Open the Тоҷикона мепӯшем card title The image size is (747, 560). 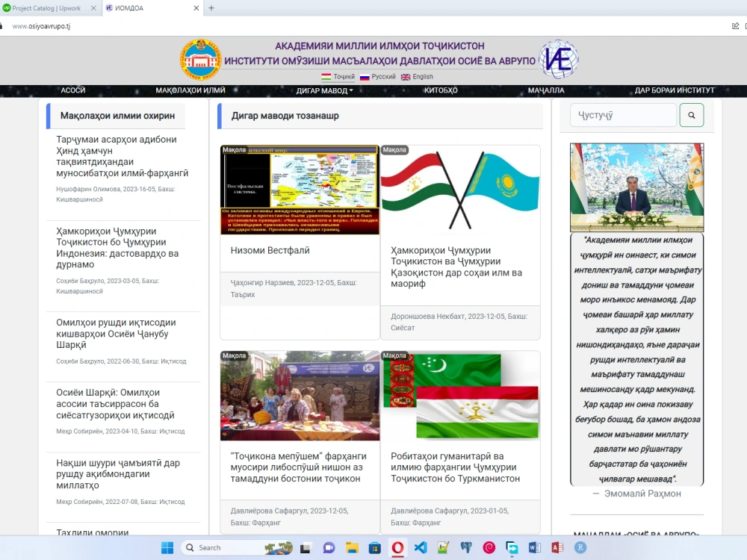pos(298,467)
